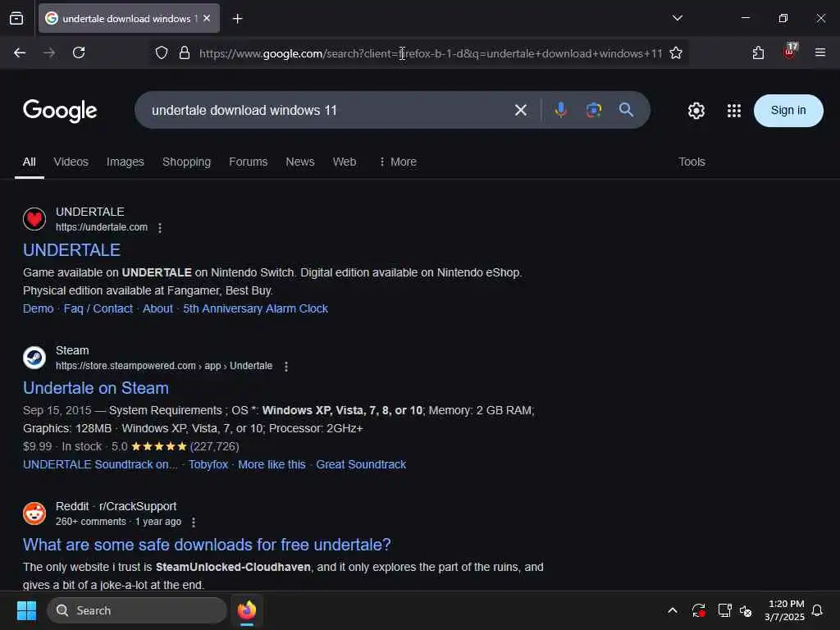
Task: Open the Tobyfox sitelink
Action: click(x=208, y=464)
